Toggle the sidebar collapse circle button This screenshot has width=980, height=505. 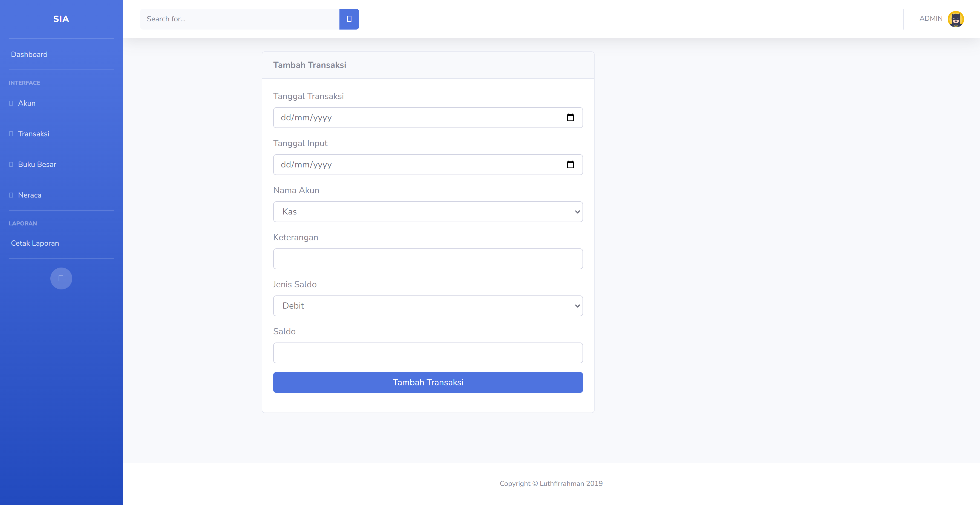click(x=61, y=278)
